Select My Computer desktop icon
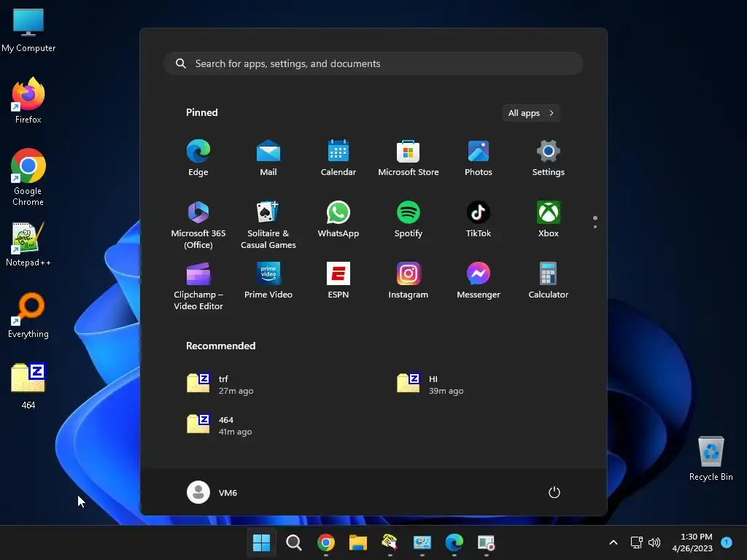The image size is (747, 560). pos(28,31)
